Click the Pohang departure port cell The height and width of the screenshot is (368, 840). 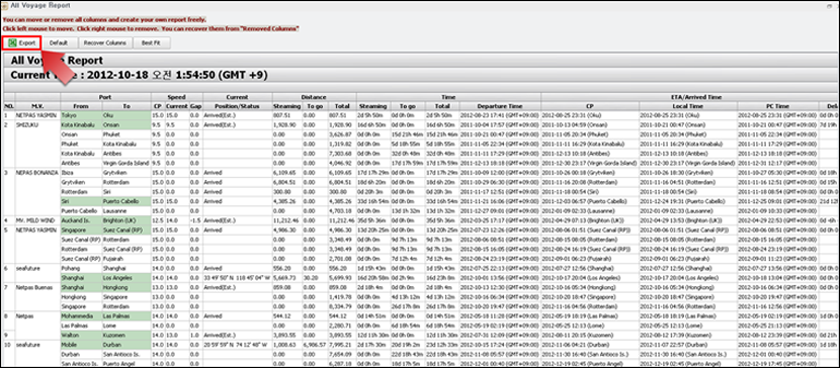click(x=81, y=267)
